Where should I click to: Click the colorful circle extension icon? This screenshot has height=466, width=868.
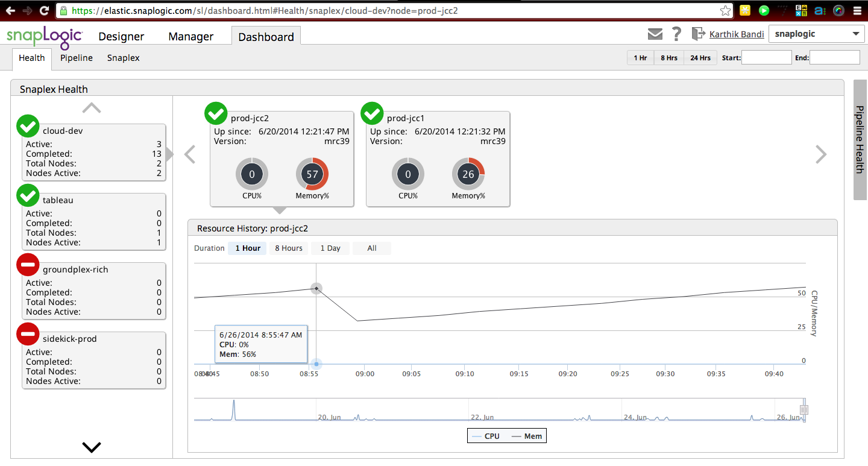coord(838,10)
